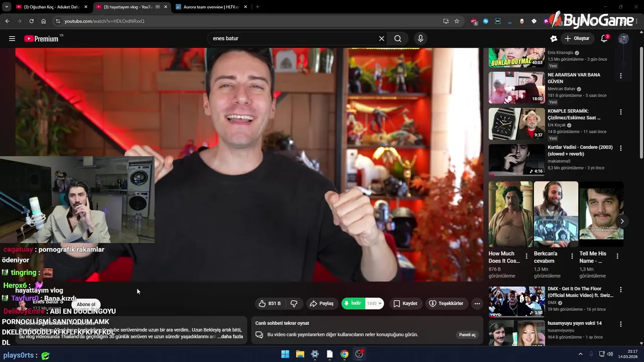Open the taskbar clock and date
This screenshot has height=362, width=644.
(628, 354)
